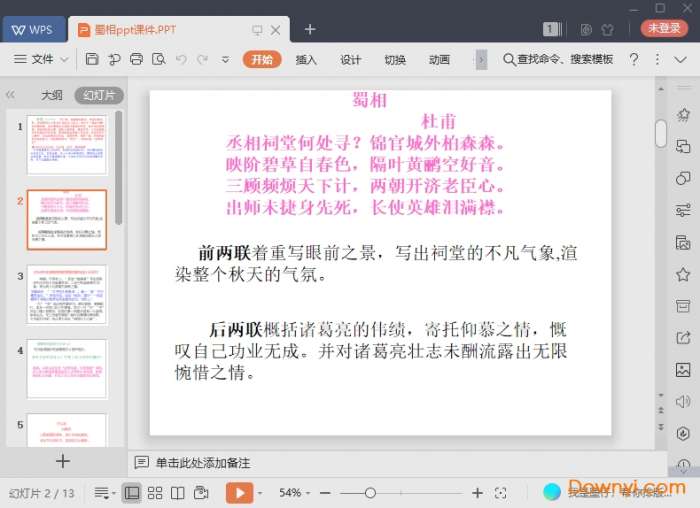700x508 pixels.
Task: Click the speaker audio sidebar icon
Action: (683, 402)
